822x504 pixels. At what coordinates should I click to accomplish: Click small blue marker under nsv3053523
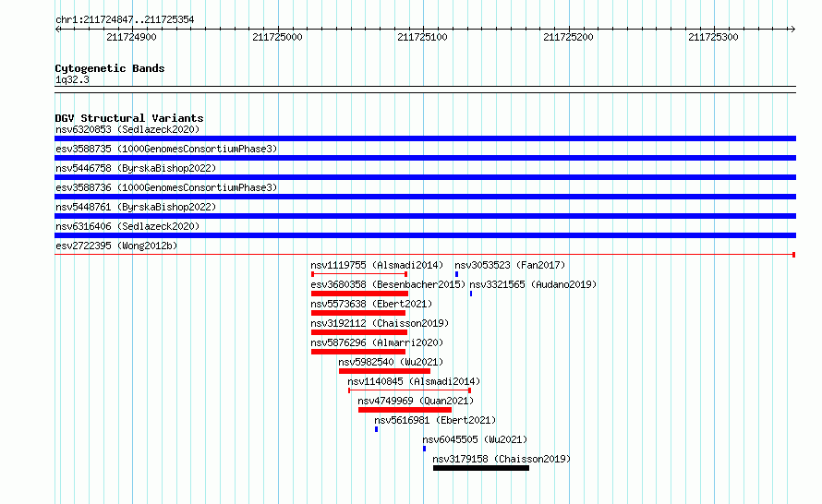(456, 274)
